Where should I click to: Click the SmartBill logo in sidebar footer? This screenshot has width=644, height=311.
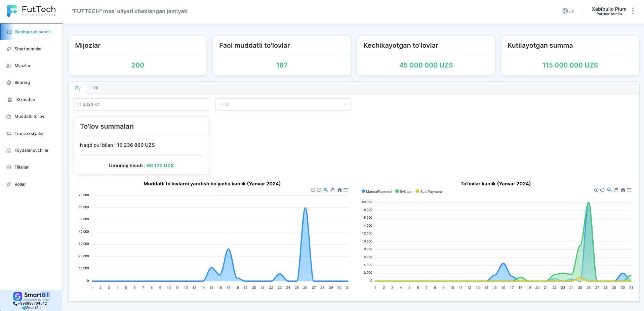(31, 297)
